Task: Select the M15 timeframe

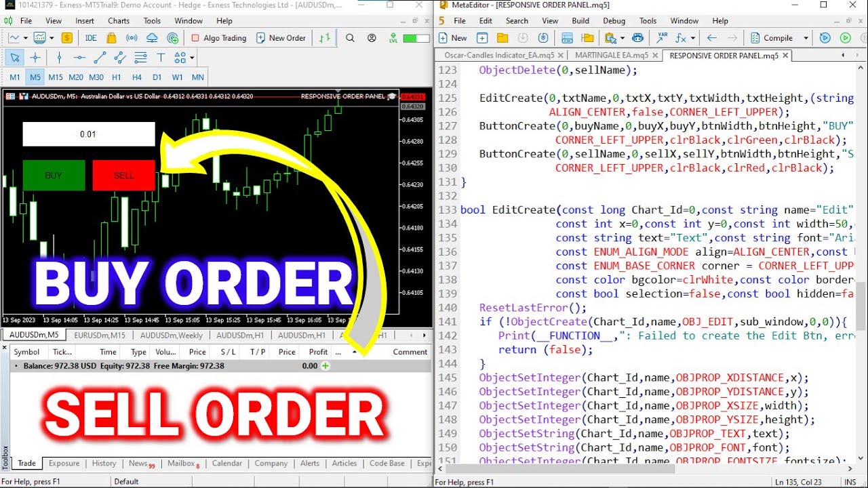Action: tap(56, 77)
